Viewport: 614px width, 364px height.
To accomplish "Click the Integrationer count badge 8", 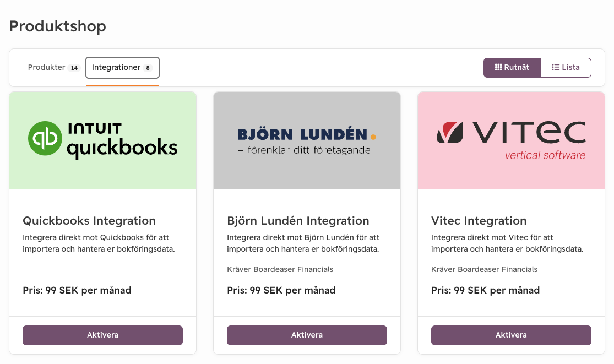I will (148, 68).
